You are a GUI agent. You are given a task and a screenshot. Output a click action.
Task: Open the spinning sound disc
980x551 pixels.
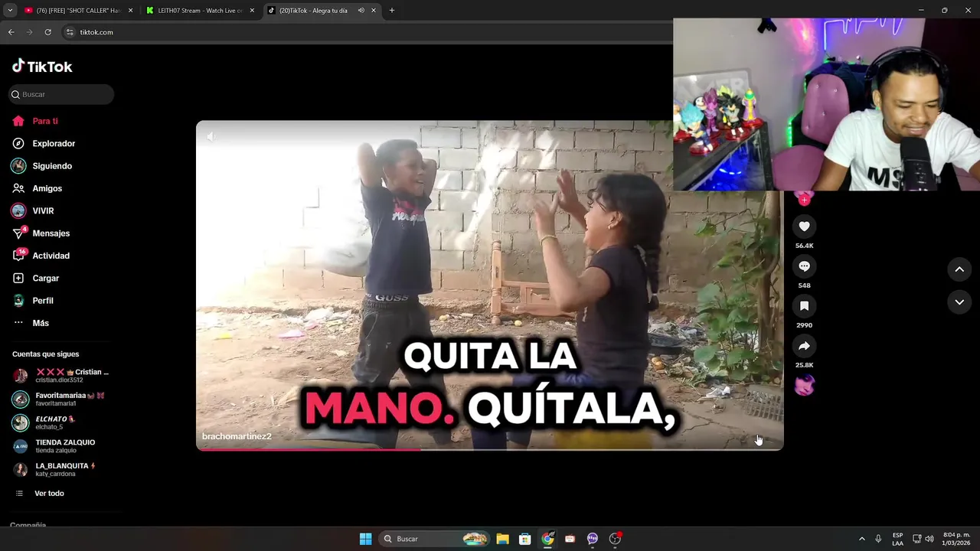pyautogui.click(x=804, y=386)
